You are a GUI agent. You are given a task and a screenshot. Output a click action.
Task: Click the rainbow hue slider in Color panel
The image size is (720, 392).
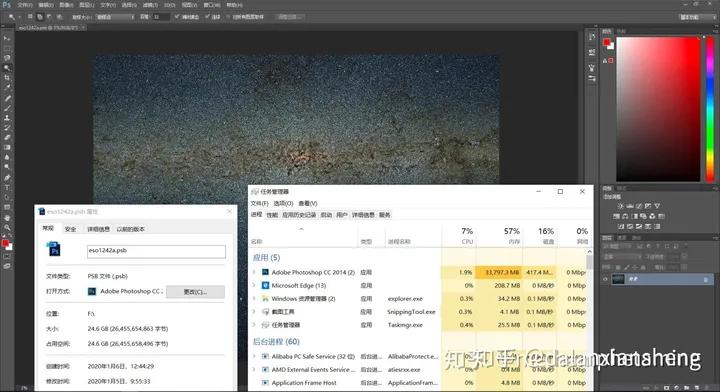click(710, 109)
